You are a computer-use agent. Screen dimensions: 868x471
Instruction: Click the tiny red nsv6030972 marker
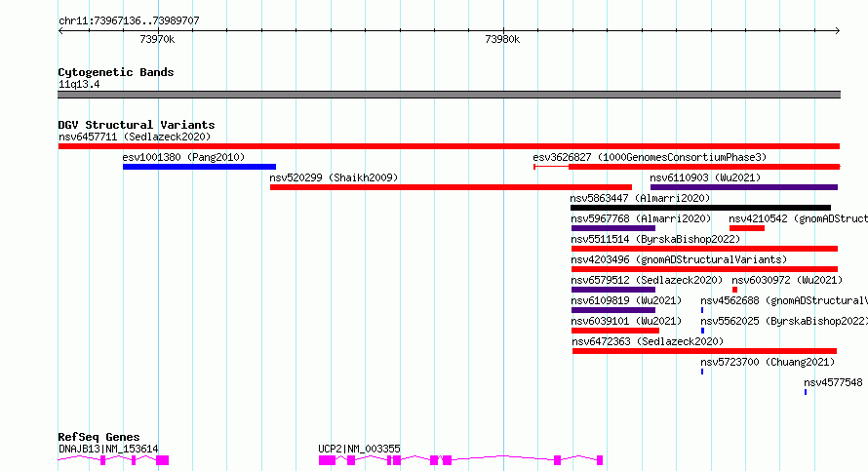pos(734,290)
